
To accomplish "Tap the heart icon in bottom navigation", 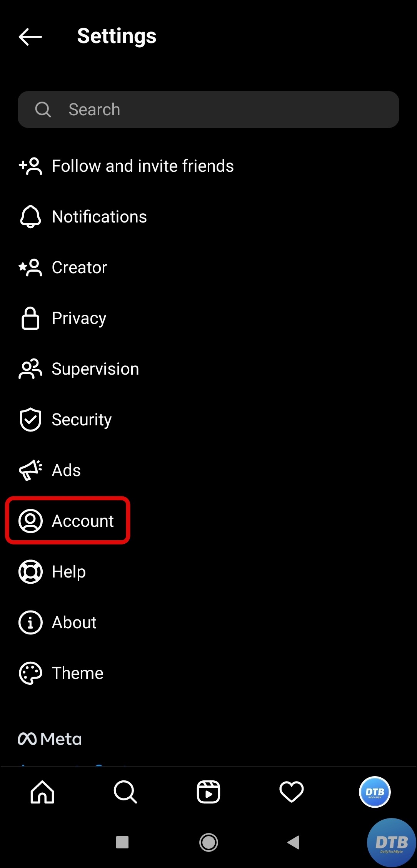I will pyautogui.click(x=292, y=792).
